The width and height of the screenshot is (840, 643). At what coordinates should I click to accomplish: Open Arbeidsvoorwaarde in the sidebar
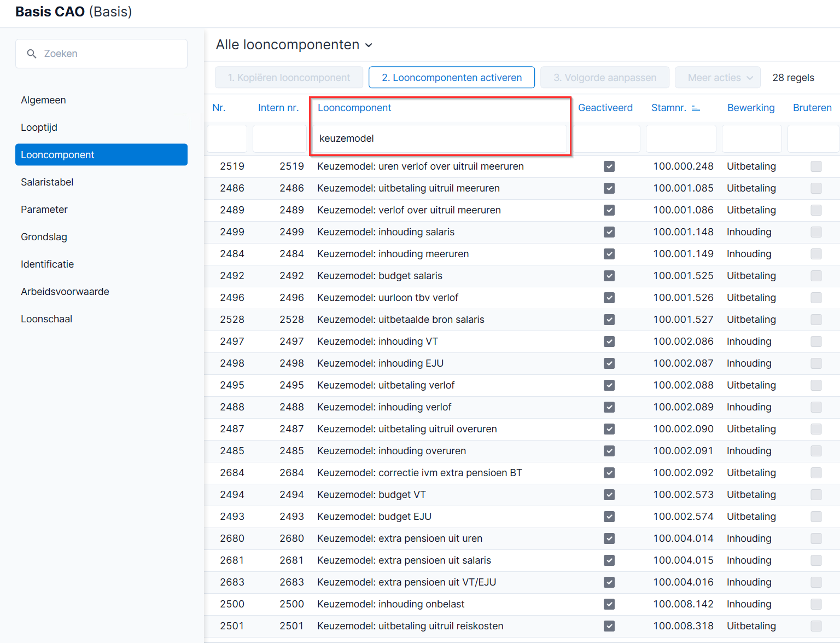click(101, 292)
